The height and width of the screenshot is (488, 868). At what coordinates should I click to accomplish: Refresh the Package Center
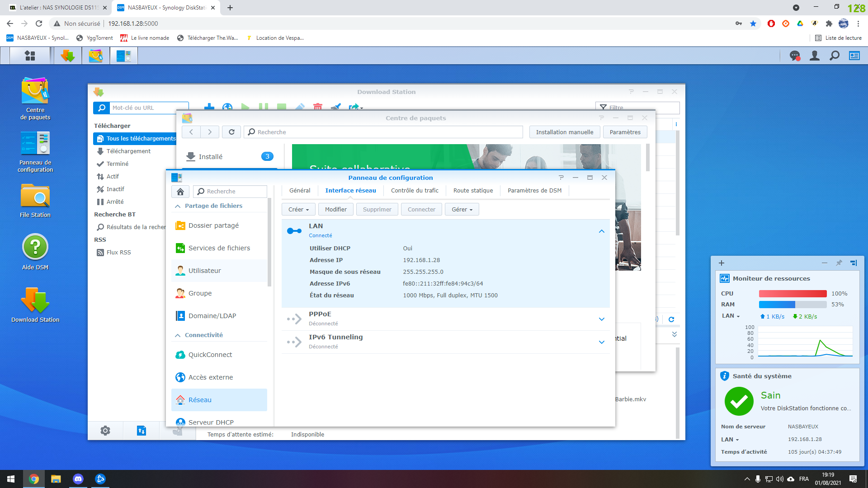[231, 132]
